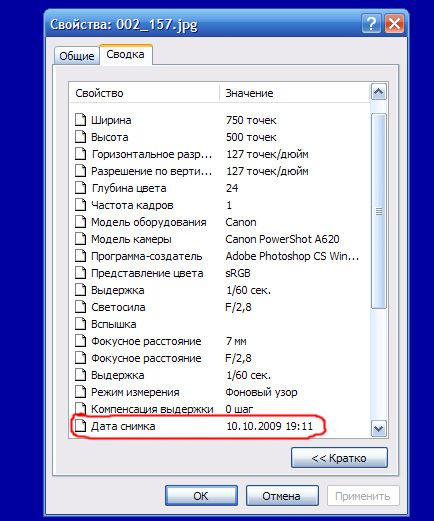Click the Дата снимка label
Screen dimensions: 434x521
[x=123, y=426]
